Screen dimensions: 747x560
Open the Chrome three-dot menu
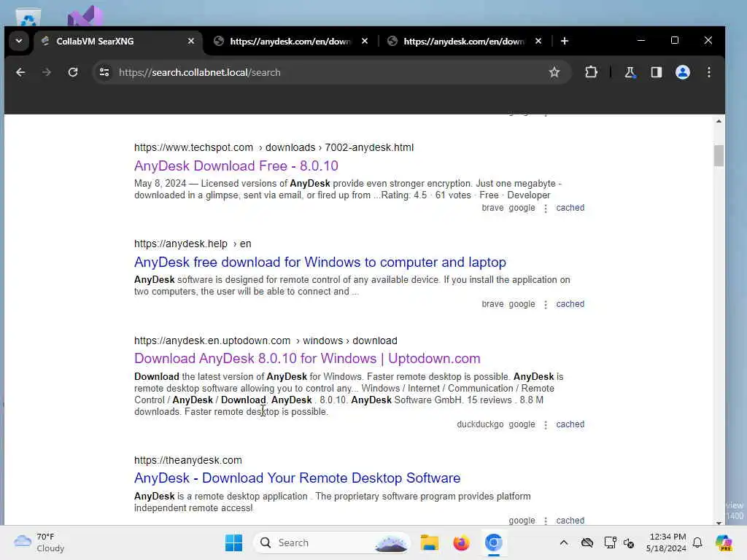pyautogui.click(x=709, y=72)
